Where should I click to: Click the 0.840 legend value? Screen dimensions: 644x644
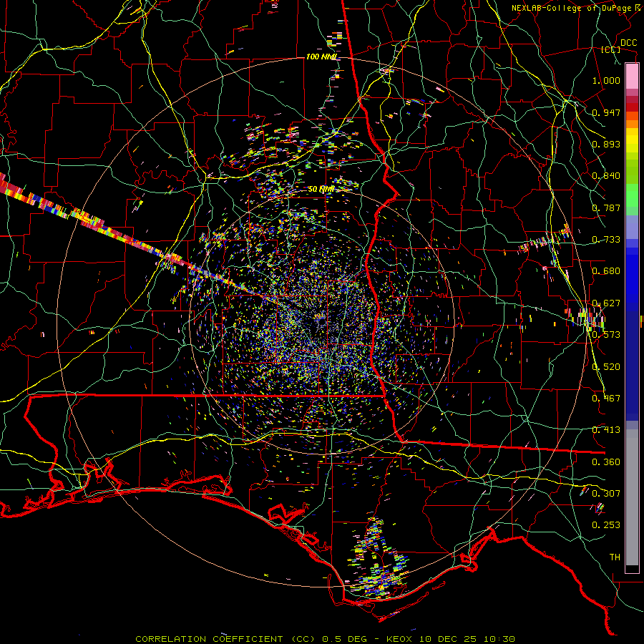click(606, 176)
